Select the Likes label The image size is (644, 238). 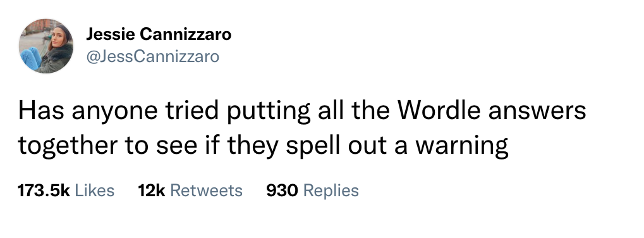tap(94, 191)
